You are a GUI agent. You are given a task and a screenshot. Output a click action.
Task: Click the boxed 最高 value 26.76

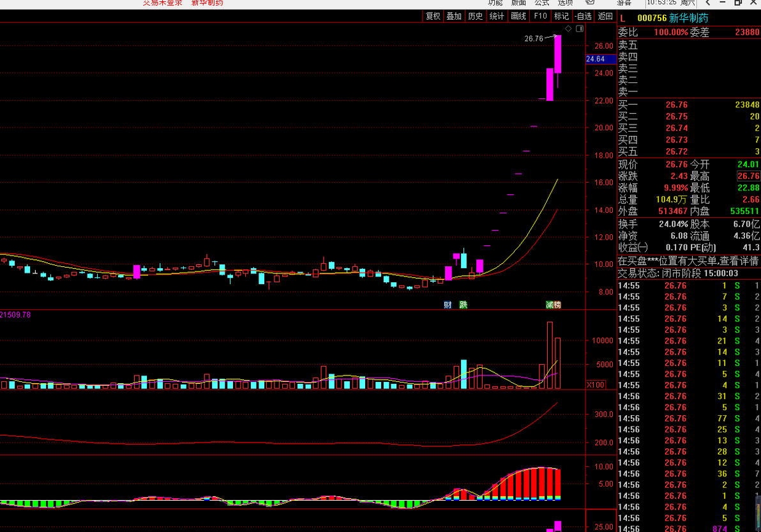(748, 176)
